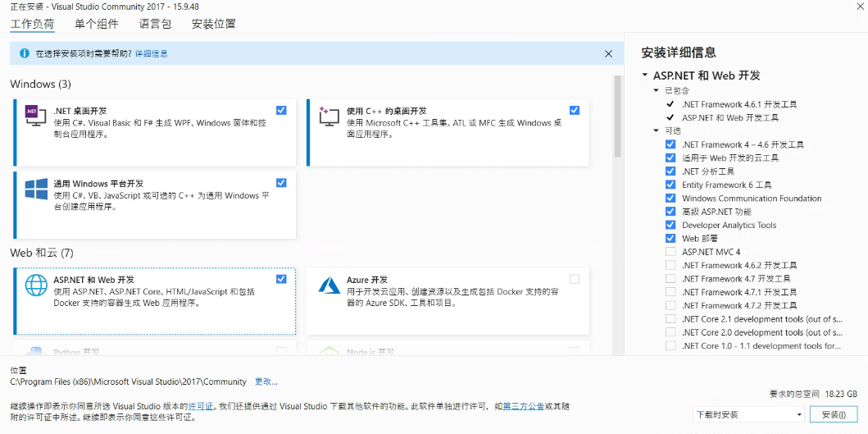Collapse the 已包含 group

pyautogui.click(x=657, y=90)
